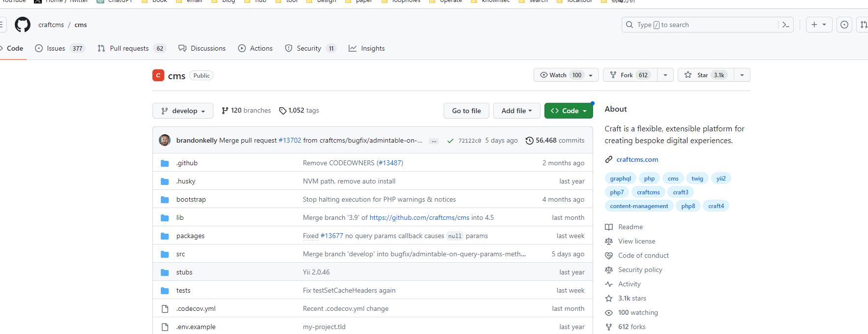Open the Add file dropdown
Image resolution: width=868 pixels, height=334 pixels.
pyautogui.click(x=517, y=111)
